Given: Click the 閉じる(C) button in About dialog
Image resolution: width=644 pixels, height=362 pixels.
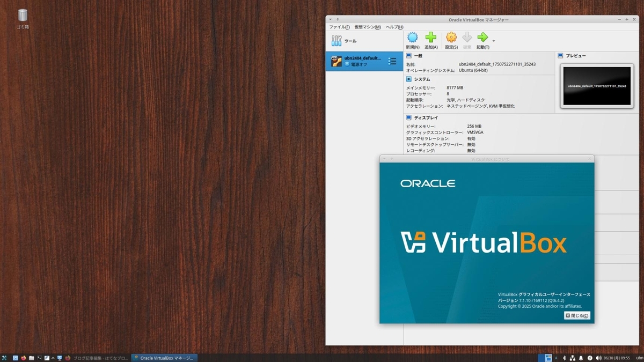Looking at the screenshot, I should point(577,315).
